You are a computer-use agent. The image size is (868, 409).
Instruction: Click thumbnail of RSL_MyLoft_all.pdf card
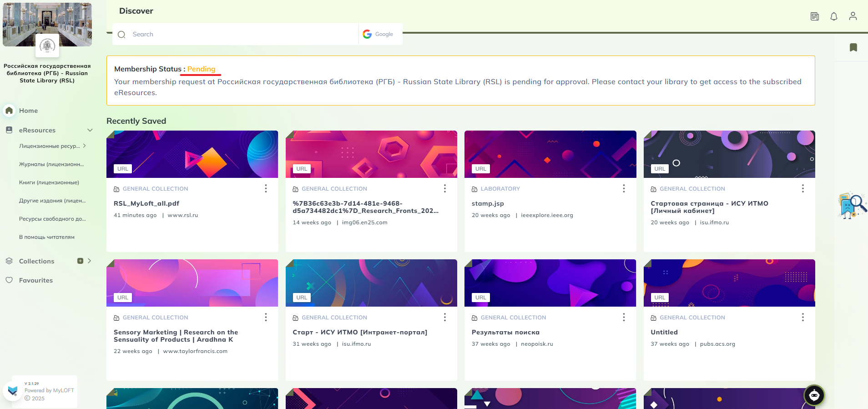192,154
